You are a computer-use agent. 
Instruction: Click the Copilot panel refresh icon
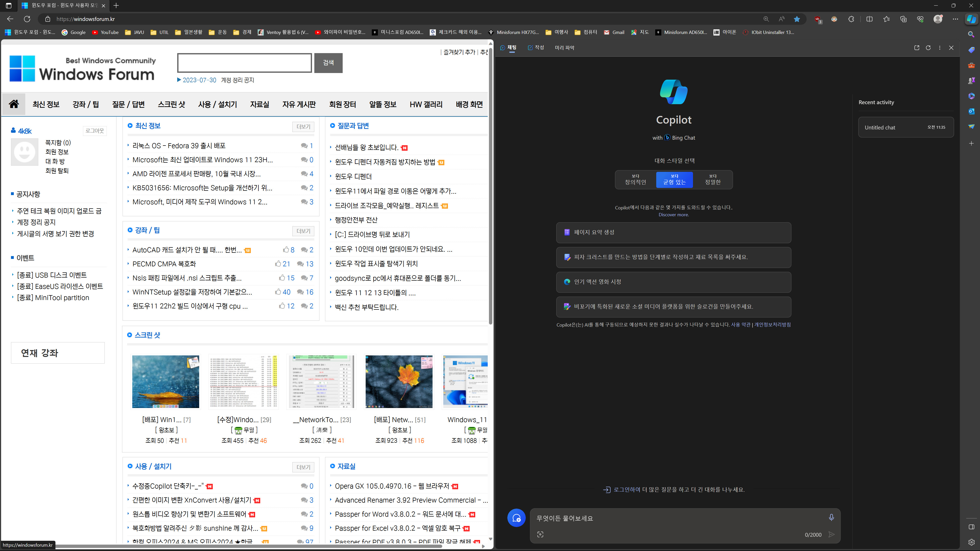tap(928, 47)
